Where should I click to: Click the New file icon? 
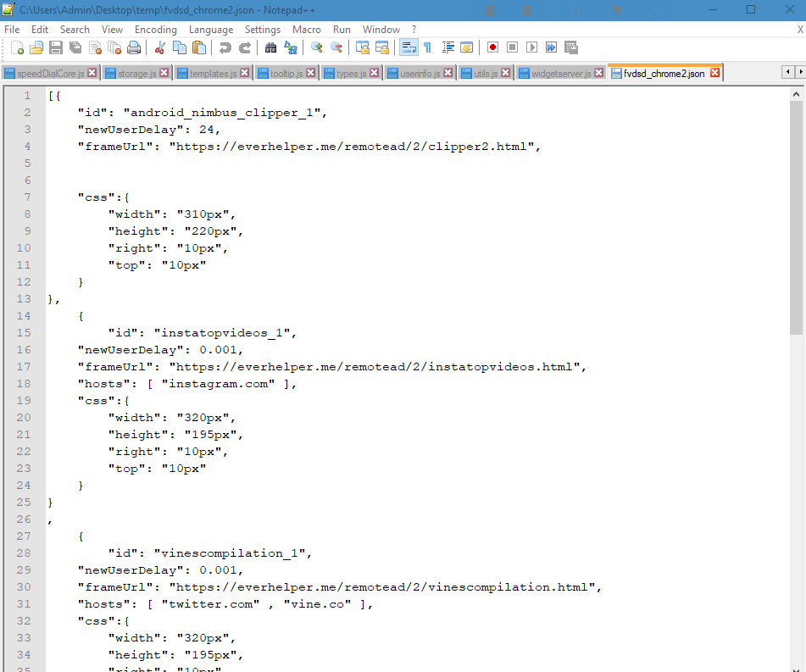click(x=17, y=47)
